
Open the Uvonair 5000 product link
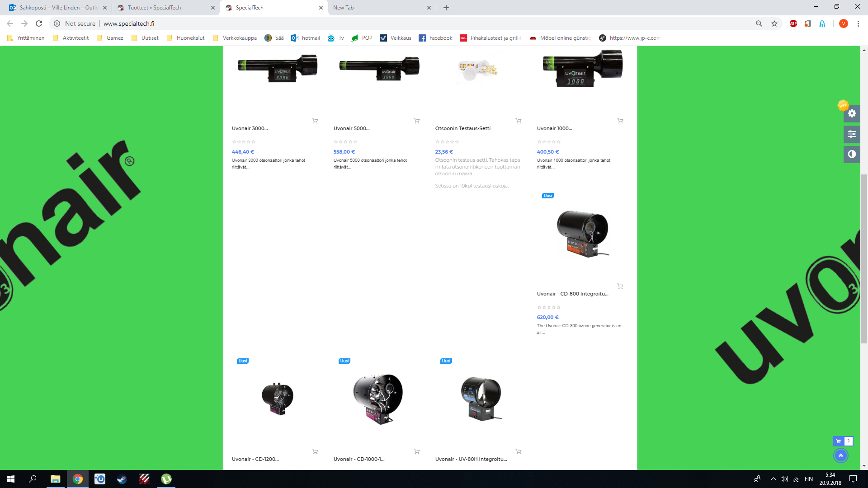click(x=351, y=128)
